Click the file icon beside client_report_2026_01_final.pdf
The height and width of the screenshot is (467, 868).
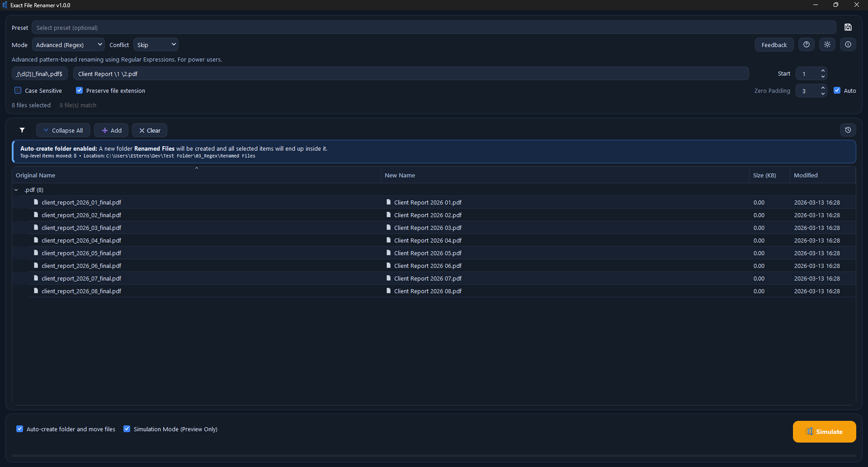point(36,202)
